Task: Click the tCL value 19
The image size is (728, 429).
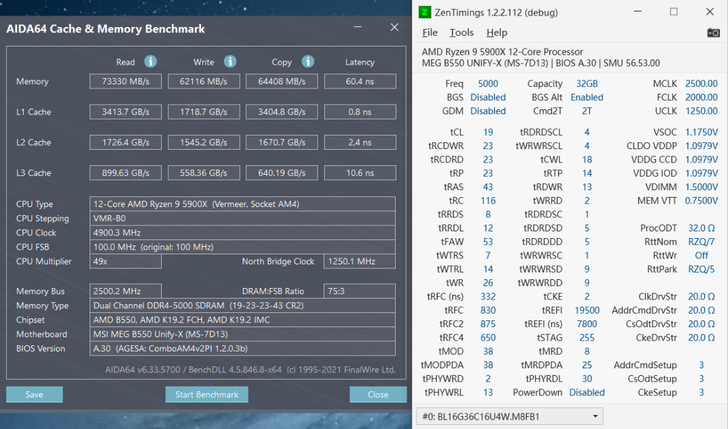Action: pyautogui.click(x=488, y=132)
